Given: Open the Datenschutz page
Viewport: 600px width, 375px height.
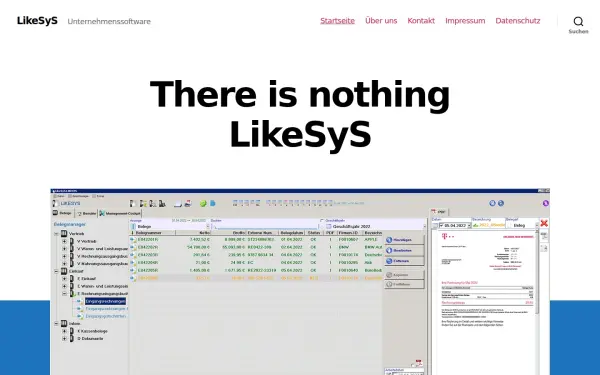Looking at the screenshot, I should coord(518,21).
